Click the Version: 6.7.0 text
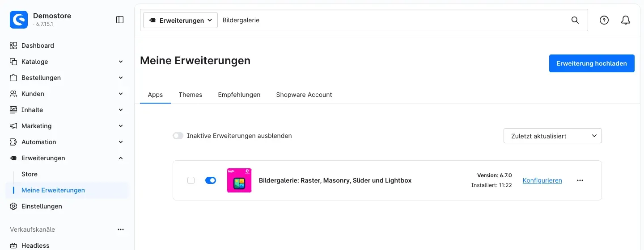 click(494, 175)
